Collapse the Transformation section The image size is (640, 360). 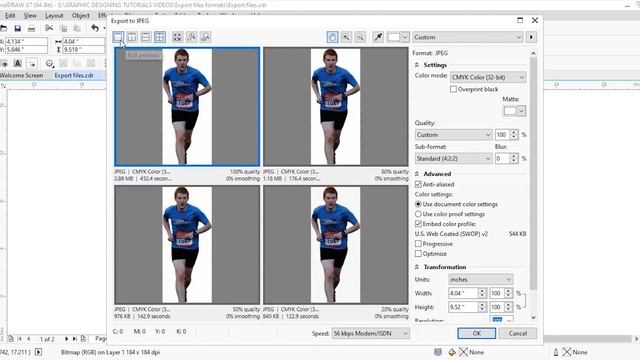point(416,267)
